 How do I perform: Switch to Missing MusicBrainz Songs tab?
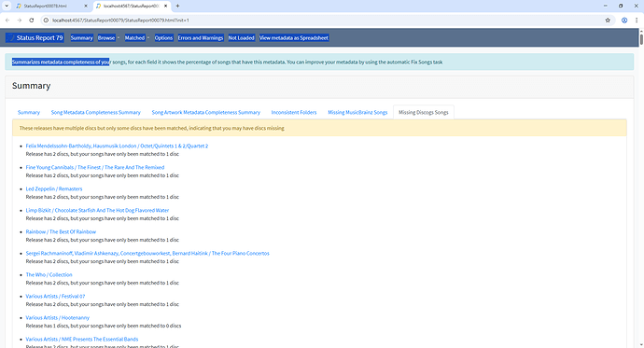point(357,113)
